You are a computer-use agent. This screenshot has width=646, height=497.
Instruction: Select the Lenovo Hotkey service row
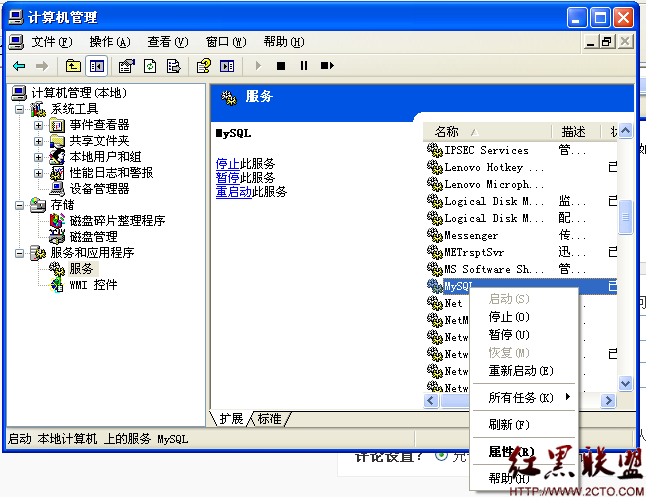tap(521, 167)
